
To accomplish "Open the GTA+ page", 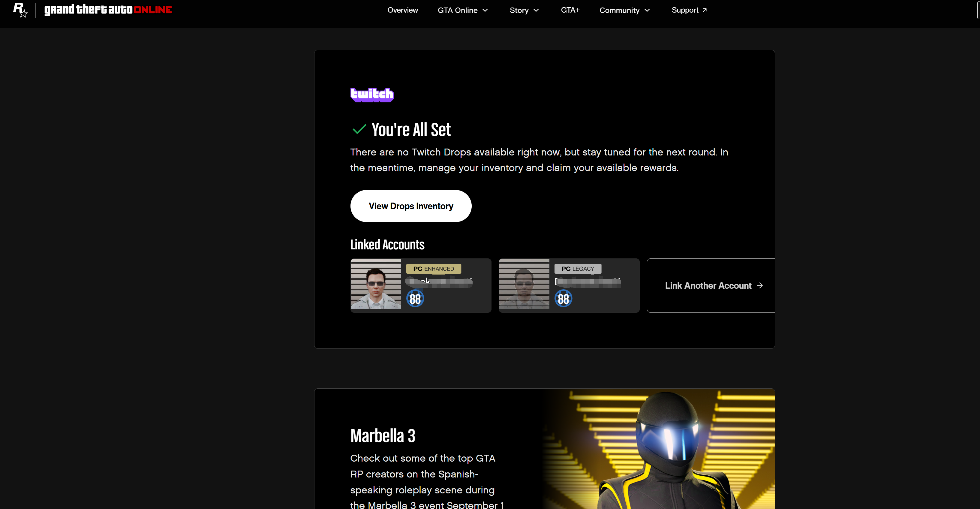I will (x=570, y=10).
